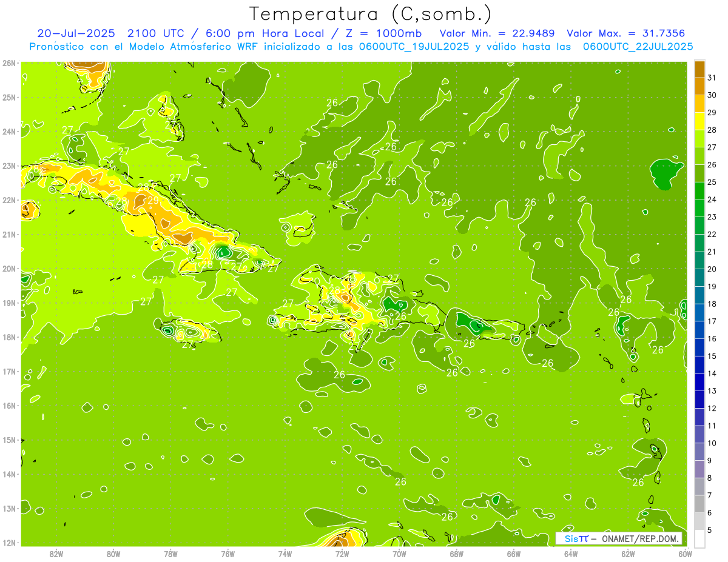The width and height of the screenshot is (728, 562).
Task: Click the '70W' longitude axis label
Action: (399, 554)
